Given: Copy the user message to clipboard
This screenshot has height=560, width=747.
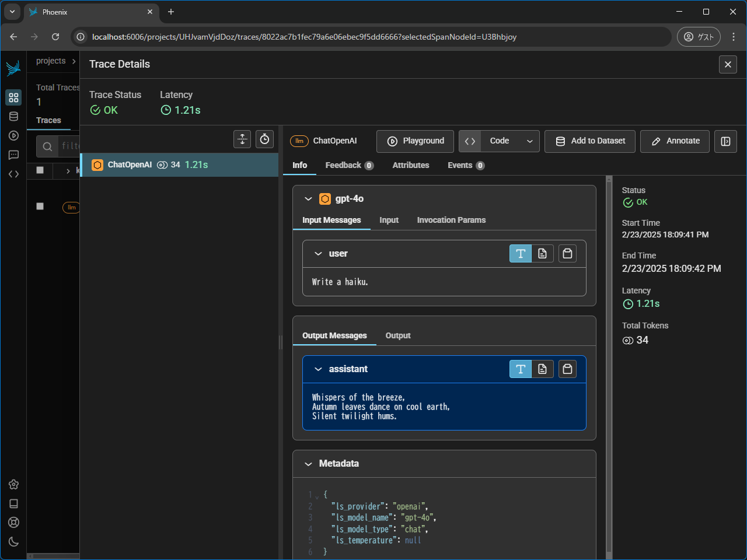Looking at the screenshot, I should [567, 253].
